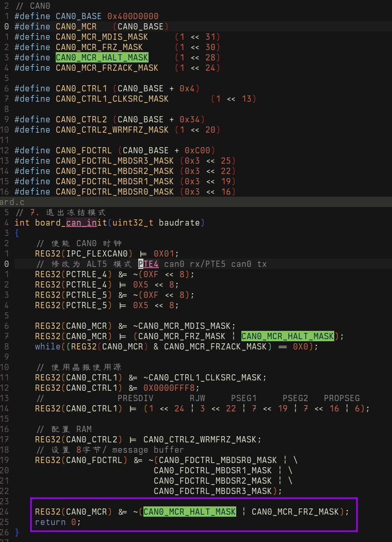Click the highlighted CAN0_MCR_HALT_MASK in its #define line
Viewport: 392px width, 542px height.
(102, 57)
